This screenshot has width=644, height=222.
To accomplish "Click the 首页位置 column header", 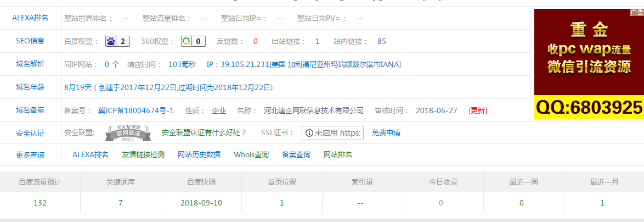I will (282, 182).
